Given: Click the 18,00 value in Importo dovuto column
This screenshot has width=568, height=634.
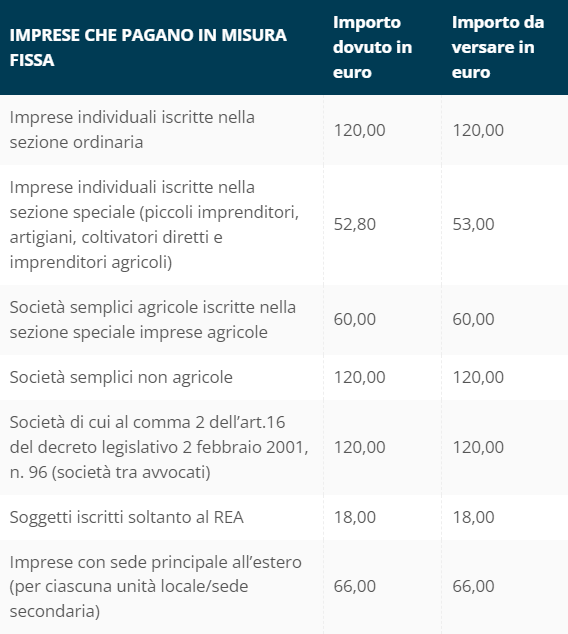Looking at the screenshot, I should (x=355, y=517).
